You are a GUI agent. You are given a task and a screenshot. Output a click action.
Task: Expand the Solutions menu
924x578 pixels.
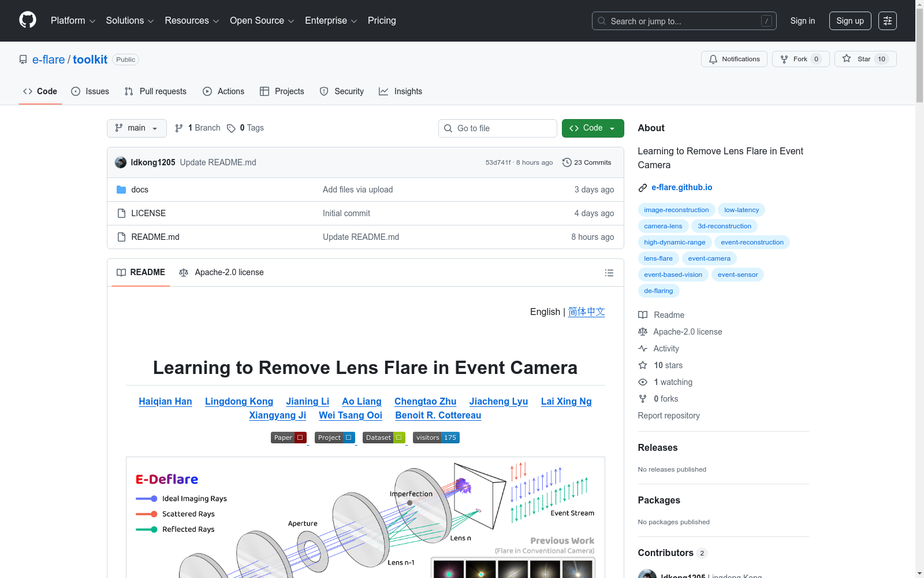[130, 21]
